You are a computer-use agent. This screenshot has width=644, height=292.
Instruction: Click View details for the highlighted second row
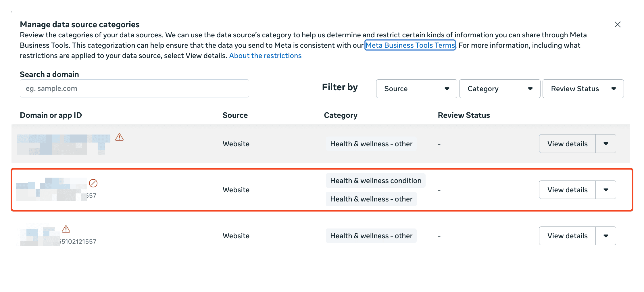(567, 190)
